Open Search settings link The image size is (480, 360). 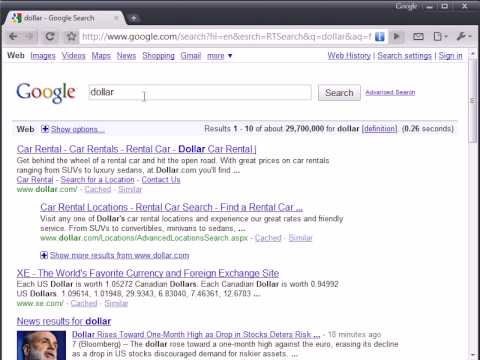click(404, 56)
